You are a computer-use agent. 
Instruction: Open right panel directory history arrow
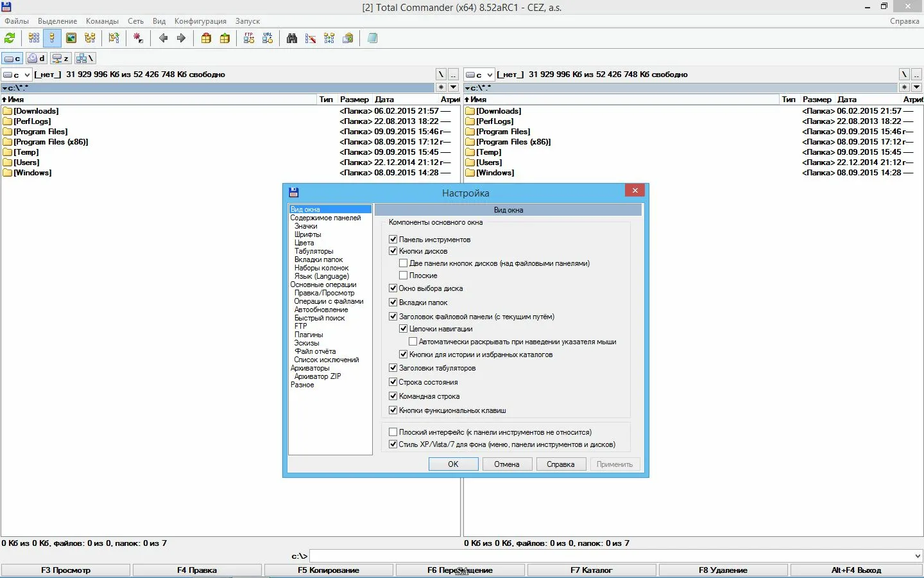click(916, 87)
